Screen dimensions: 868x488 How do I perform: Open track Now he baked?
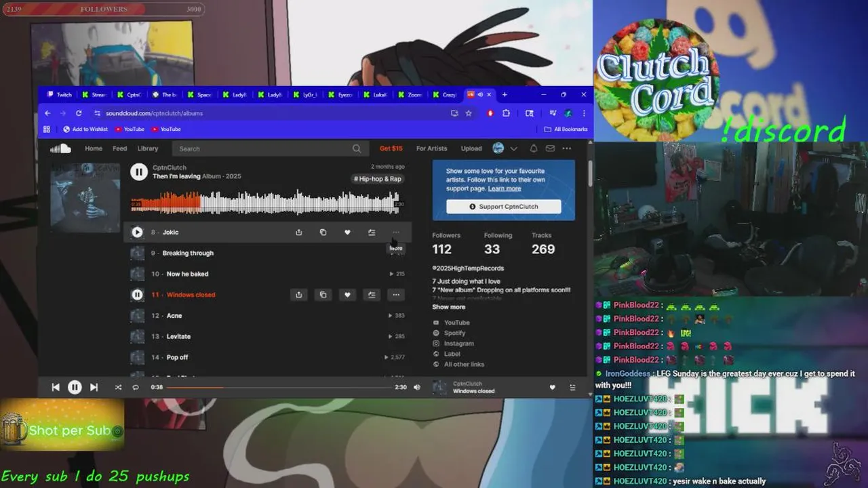click(x=187, y=274)
